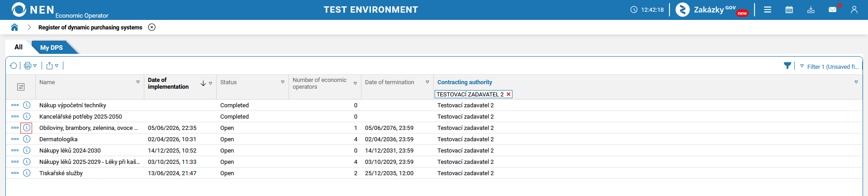Expand the print options dropdown arrow
The width and height of the screenshot is (868, 196).
[35, 66]
